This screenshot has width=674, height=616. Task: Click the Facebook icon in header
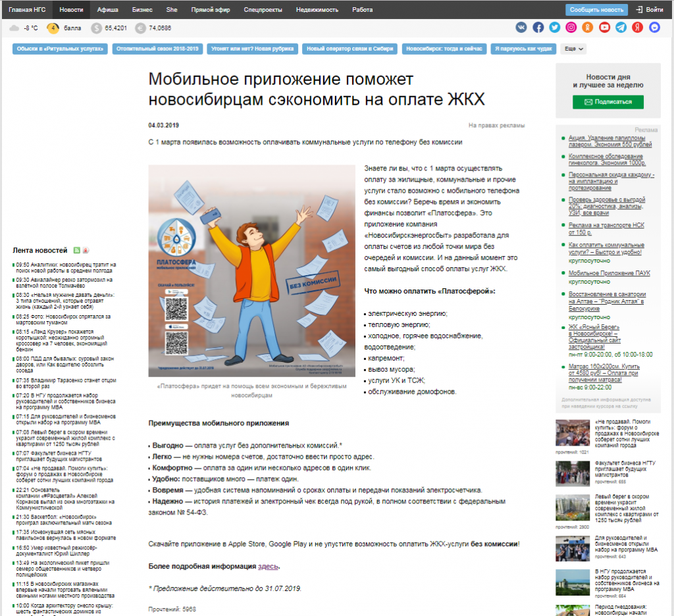[x=538, y=28]
